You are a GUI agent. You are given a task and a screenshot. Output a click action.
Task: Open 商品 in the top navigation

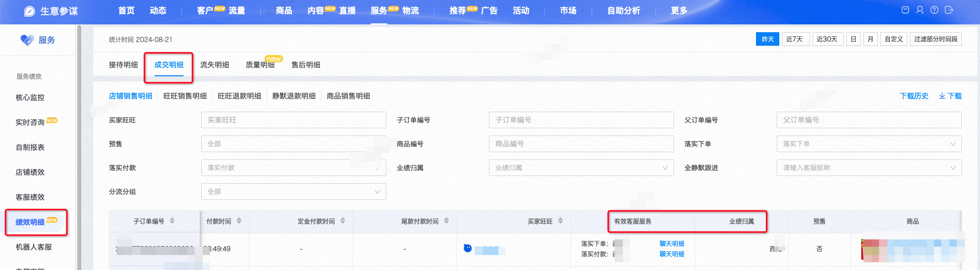284,10
